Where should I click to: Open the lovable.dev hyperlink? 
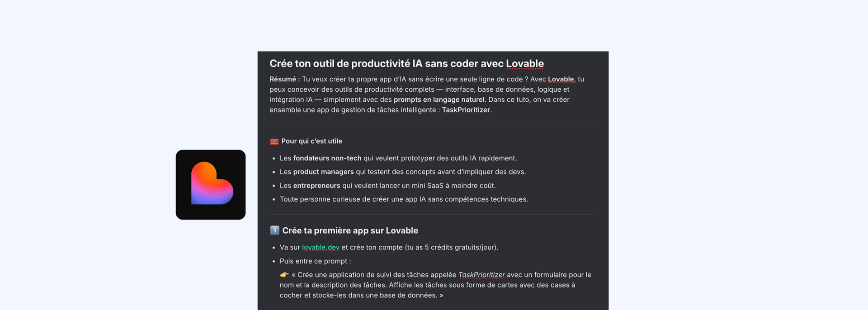(x=321, y=247)
